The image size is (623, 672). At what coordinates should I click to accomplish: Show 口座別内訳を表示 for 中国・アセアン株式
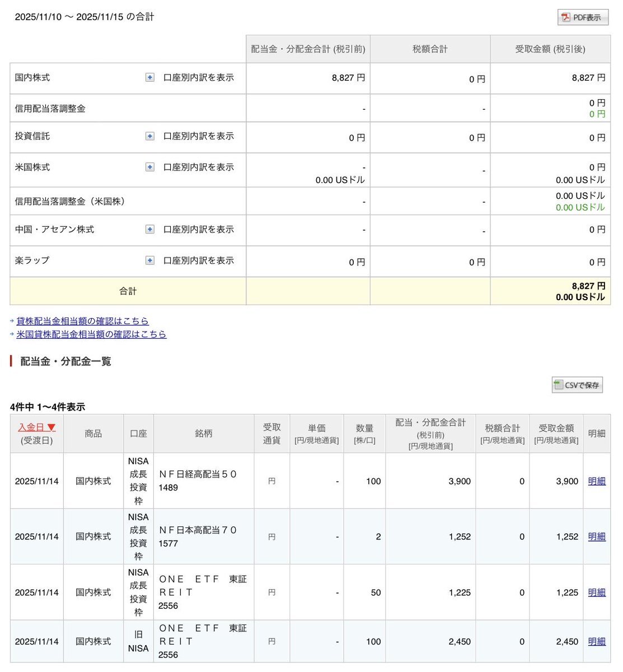pyautogui.click(x=198, y=229)
